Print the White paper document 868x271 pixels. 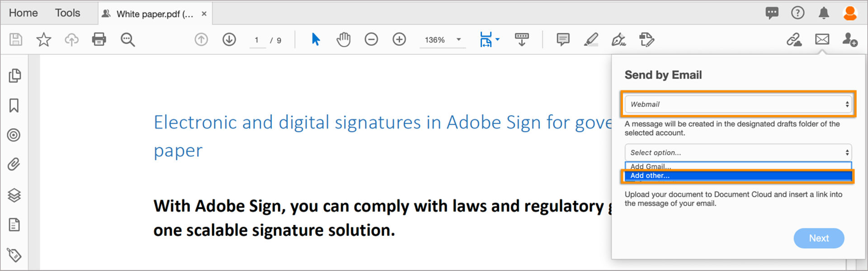[99, 39]
